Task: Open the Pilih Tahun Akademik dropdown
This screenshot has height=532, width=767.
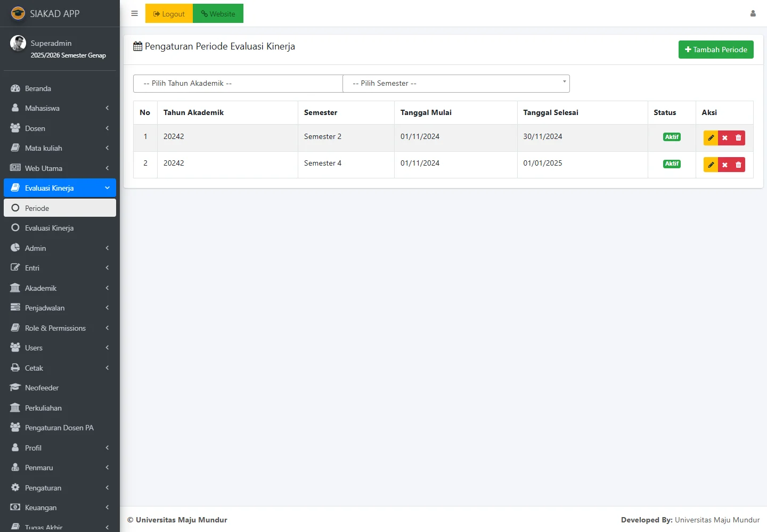Action: [238, 84]
